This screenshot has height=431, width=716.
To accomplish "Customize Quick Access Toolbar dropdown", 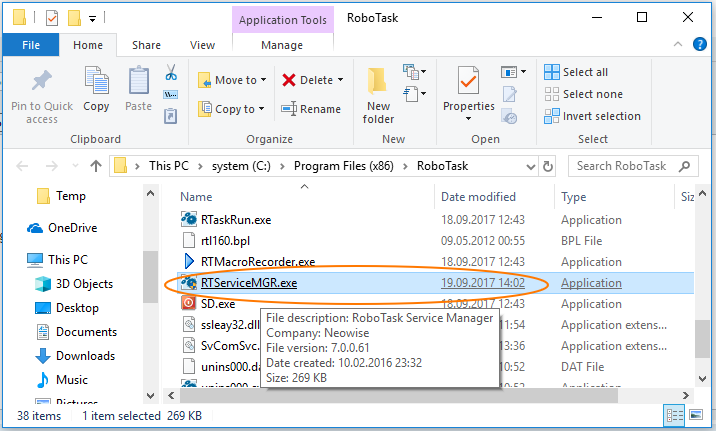I will tap(92, 19).
